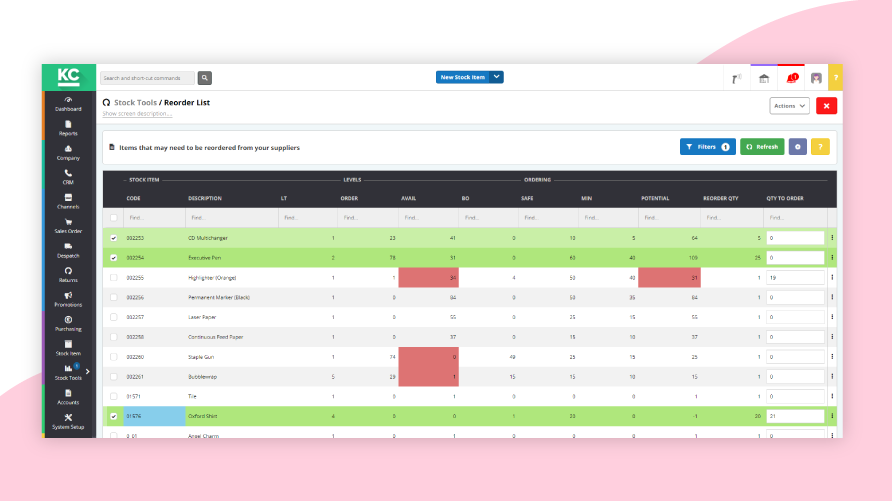Check the Highlighter (Orange) row checkbox
The width and height of the screenshot is (892, 501).
click(x=114, y=278)
